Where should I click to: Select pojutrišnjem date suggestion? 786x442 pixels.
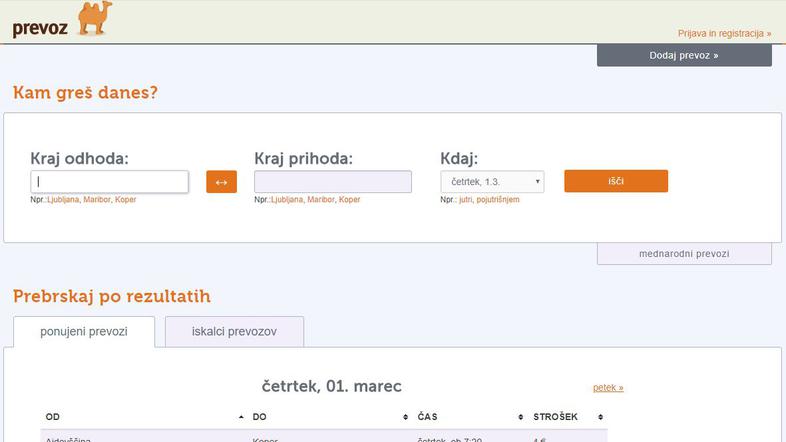point(498,199)
